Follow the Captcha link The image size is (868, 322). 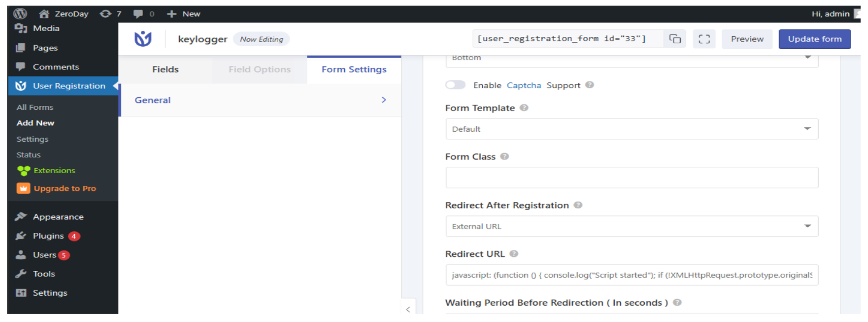coord(524,85)
